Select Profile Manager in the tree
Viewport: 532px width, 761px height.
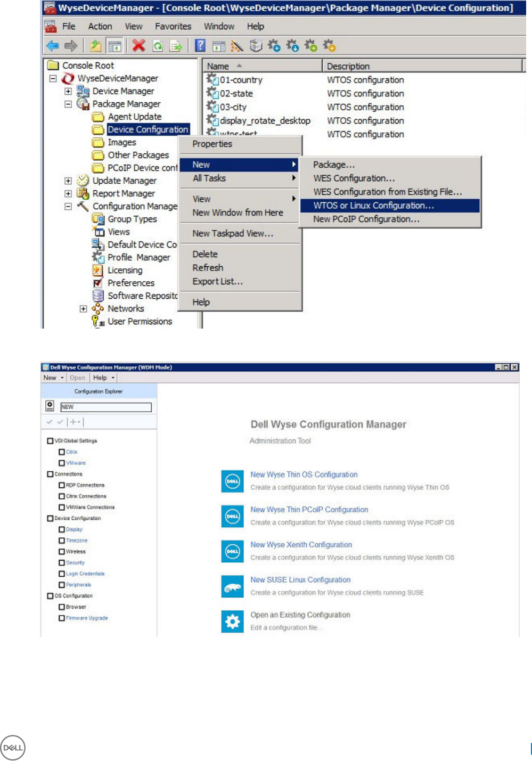click(139, 257)
